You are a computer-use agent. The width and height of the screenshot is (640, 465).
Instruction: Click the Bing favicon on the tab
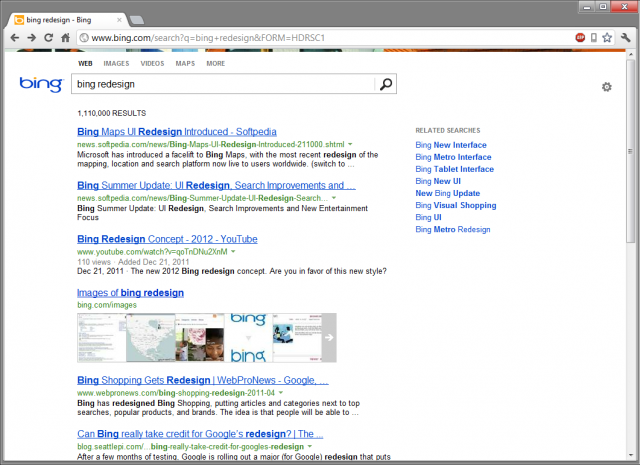(19, 20)
